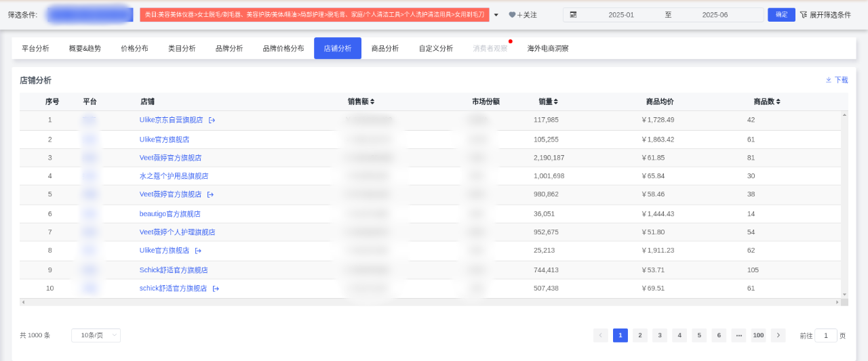Image resolution: width=868 pixels, height=361 pixels.
Task: Click the 商品均价 column header
Action: tap(660, 102)
